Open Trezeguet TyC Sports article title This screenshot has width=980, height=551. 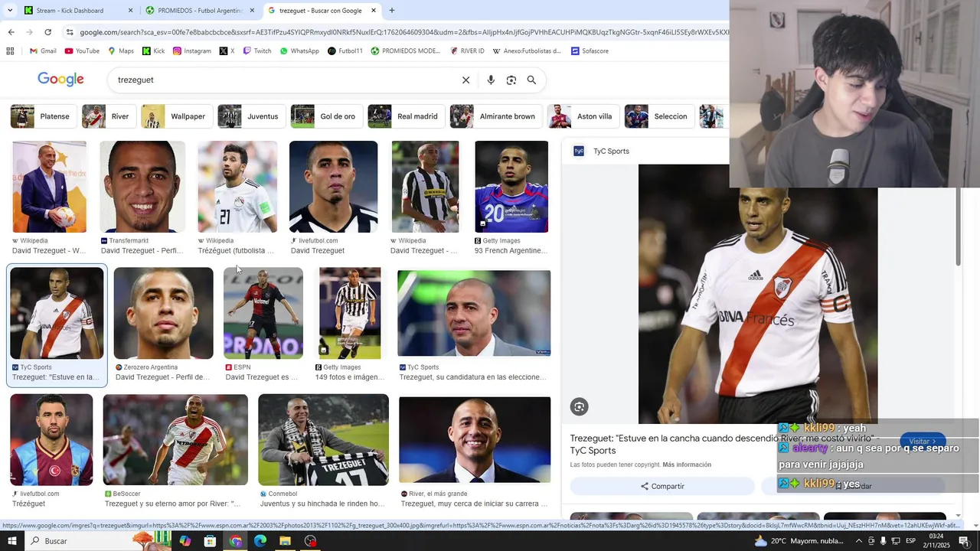pyautogui.click(x=724, y=445)
